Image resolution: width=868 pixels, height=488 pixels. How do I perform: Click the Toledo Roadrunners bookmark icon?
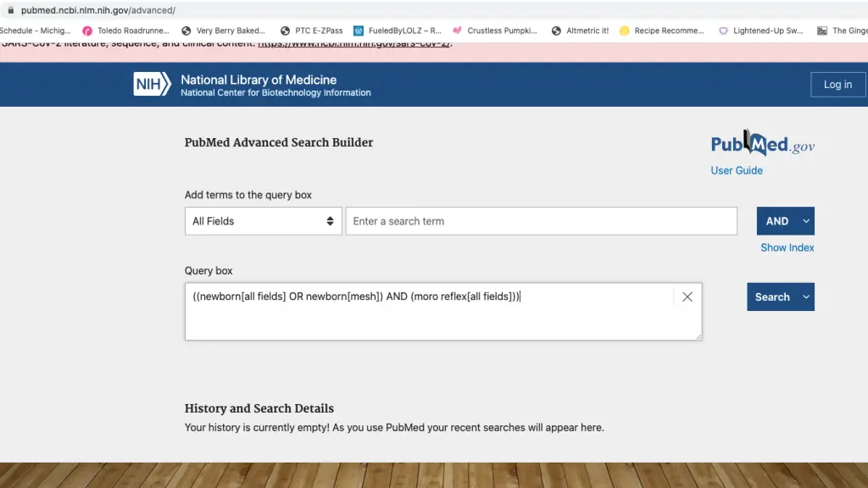coord(87,31)
